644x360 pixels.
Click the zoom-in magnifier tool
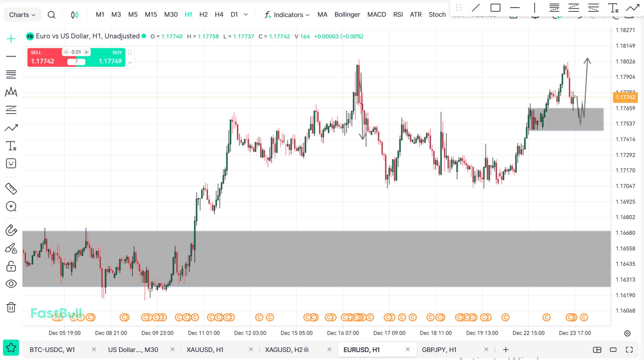coord(11,206)
